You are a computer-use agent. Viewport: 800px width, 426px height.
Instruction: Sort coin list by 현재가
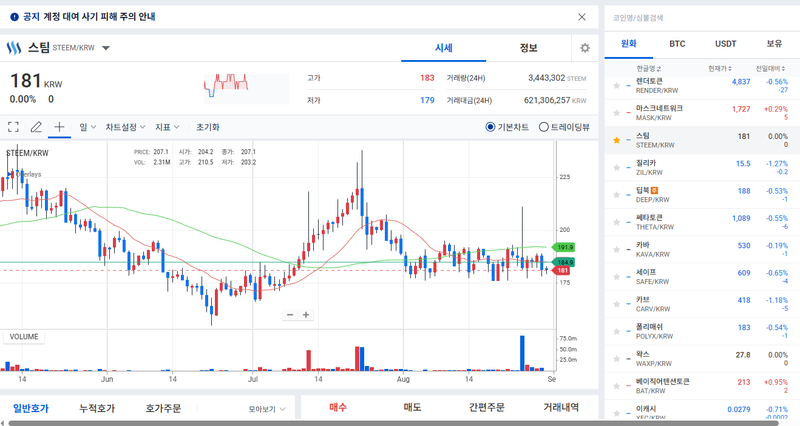coord(720,68)
